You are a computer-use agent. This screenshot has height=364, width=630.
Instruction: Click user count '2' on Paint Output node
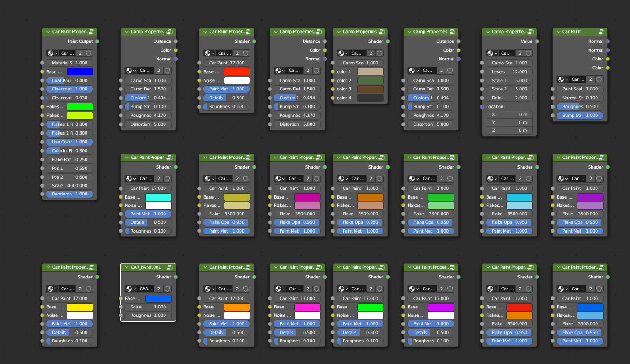click(80, 53)
